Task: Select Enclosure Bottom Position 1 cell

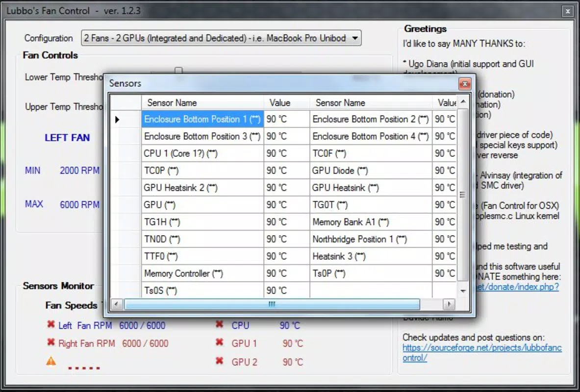Action: pyautogui.click(x=202, y=119)
